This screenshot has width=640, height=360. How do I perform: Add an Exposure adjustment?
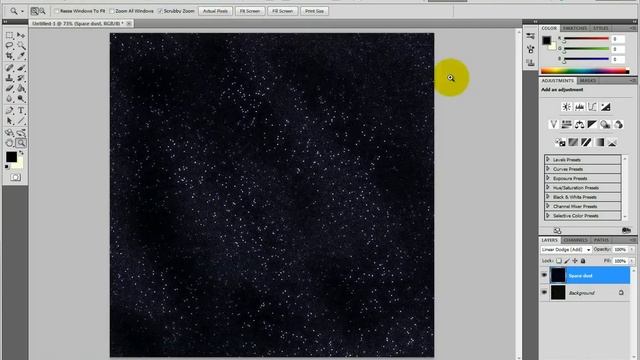pyautogui.click(x=605, y=107)
